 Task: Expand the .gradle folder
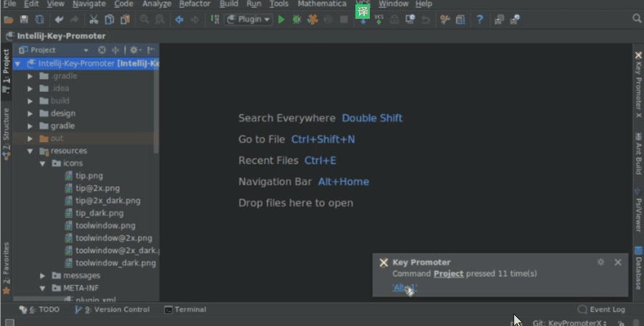30,76
